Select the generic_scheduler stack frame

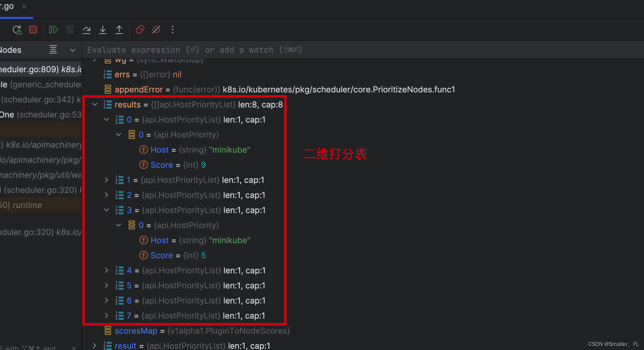point(41,85)
